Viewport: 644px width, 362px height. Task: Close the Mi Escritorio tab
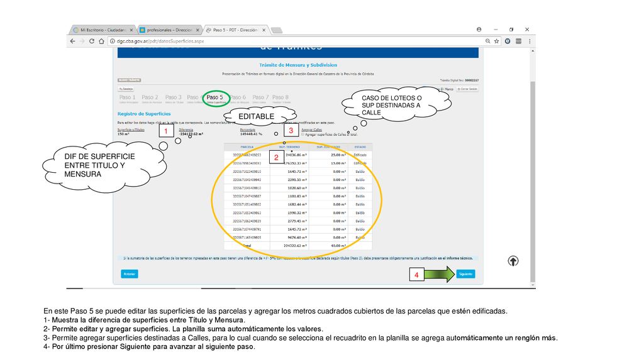tap(131, 30)
